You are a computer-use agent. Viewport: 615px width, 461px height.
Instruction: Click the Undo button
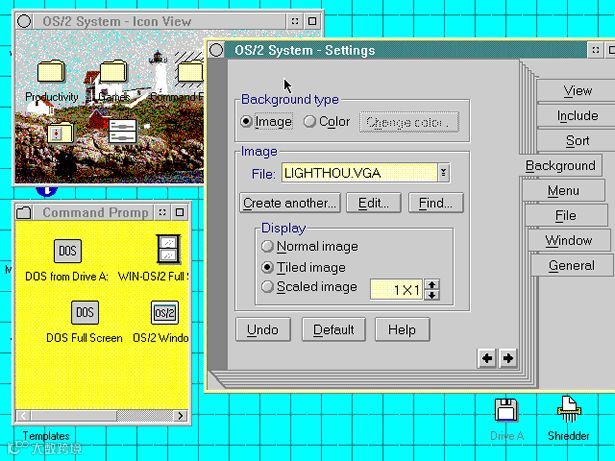coord(263,330)
